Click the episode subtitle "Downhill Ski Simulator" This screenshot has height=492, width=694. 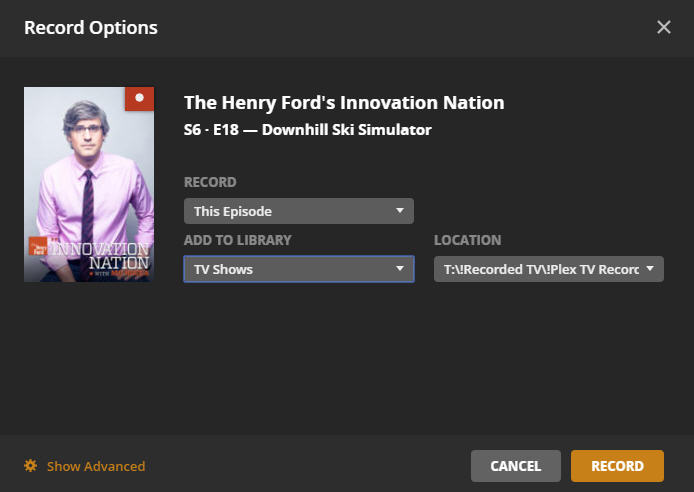[347, 130]
